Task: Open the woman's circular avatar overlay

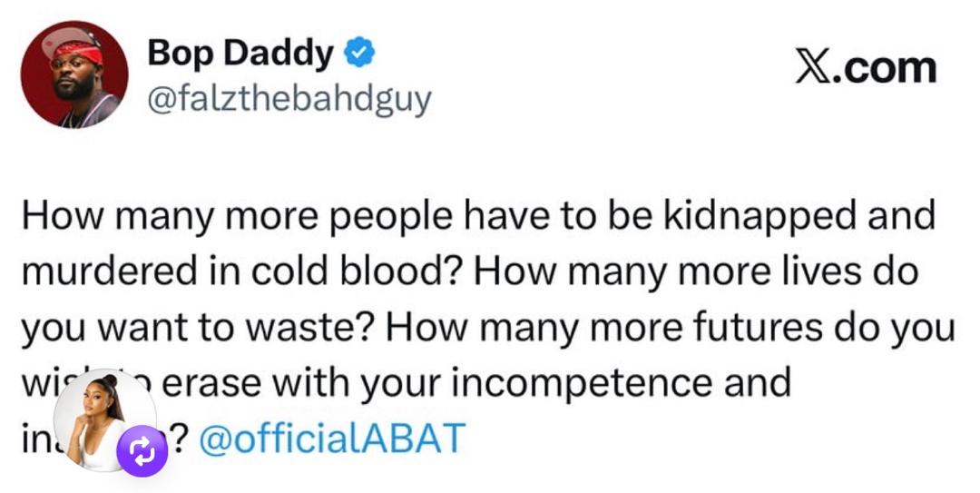Action: [100, 418]
